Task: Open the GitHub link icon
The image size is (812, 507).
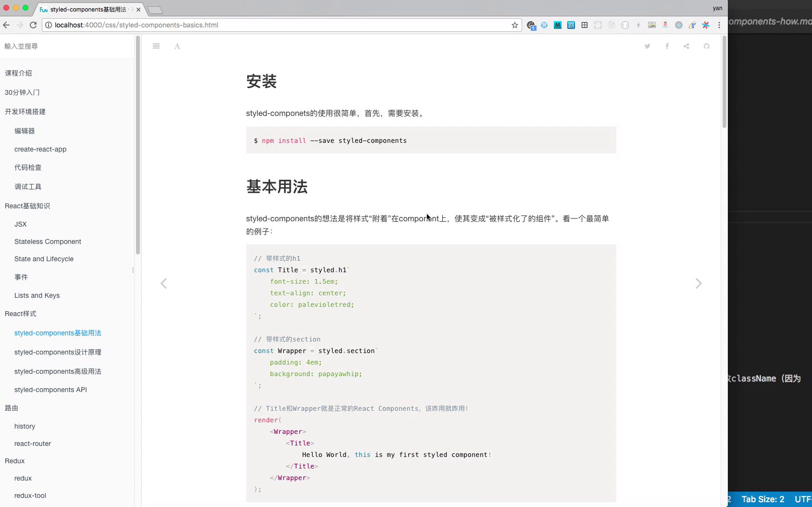Action: 706,46
